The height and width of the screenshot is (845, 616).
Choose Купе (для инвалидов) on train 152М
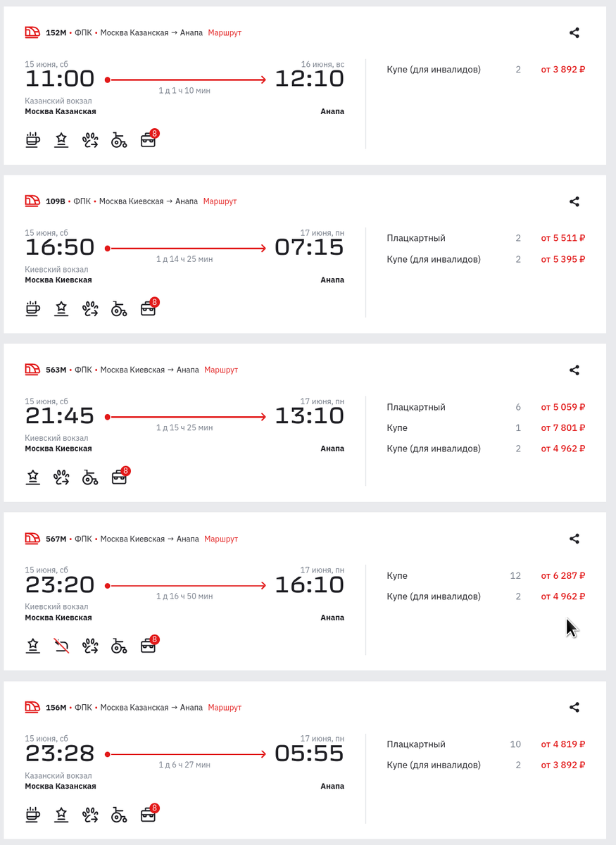point(486,70)
